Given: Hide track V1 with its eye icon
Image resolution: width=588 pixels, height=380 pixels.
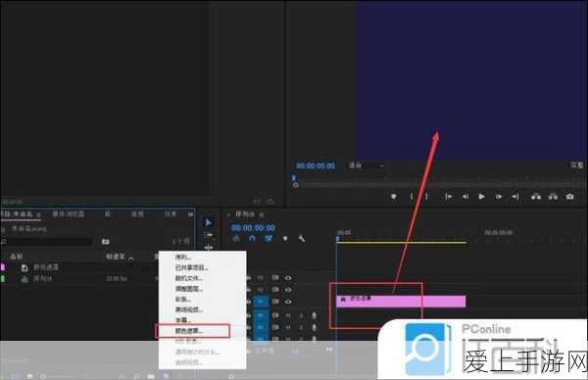Looking at the screenshot, I should (288, 302).
